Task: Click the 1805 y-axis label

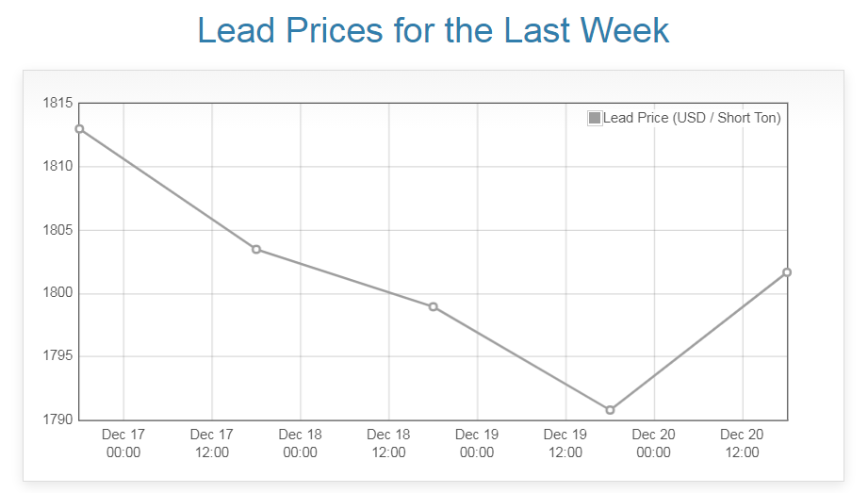Action: pos(58,230)
